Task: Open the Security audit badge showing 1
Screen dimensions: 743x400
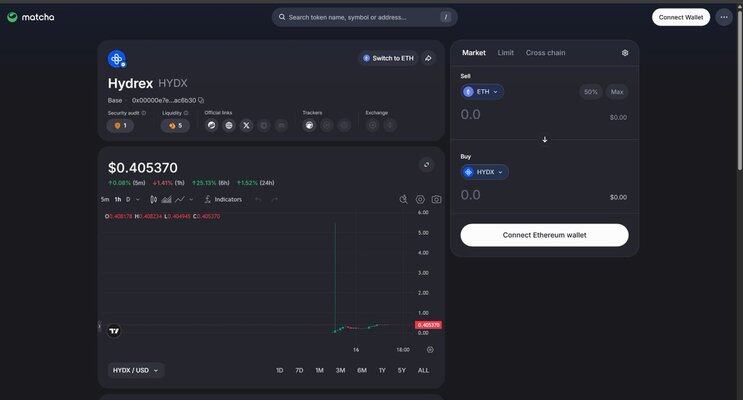Action: [x=120, y=126]
